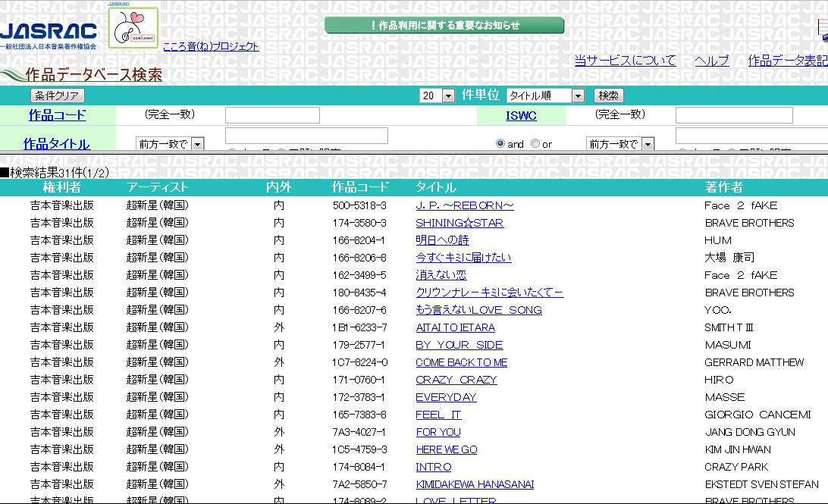Open the HERE WE GO title link
This screenshot has width=828, height=504.
tap(447, 449)
